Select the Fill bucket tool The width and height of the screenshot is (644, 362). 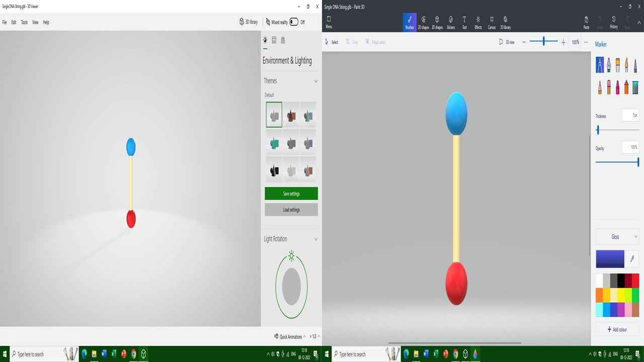click(x=635, y=87)
